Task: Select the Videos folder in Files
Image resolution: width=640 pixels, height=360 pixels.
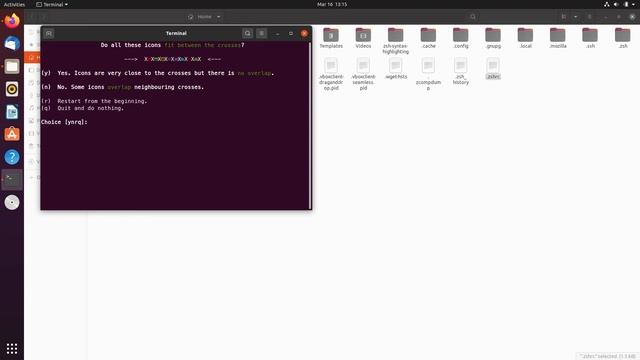Action: pyautogui.click(x=363, y=38)
